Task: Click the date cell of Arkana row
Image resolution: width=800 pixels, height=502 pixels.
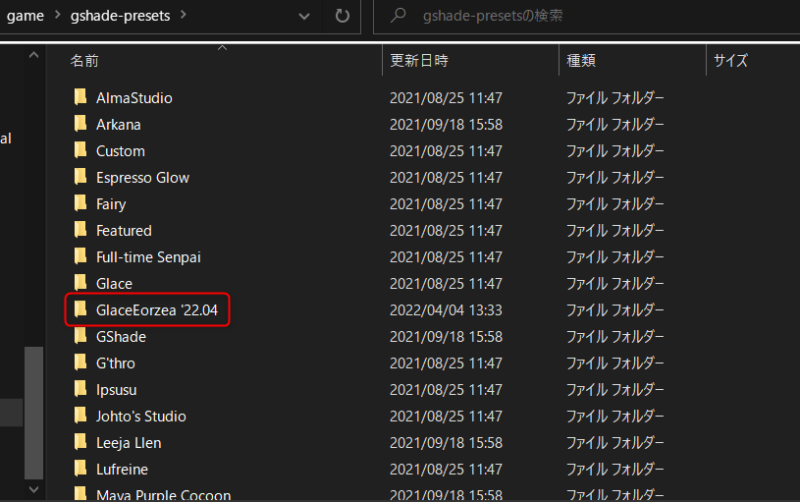Action: click(x=446, y=124)
